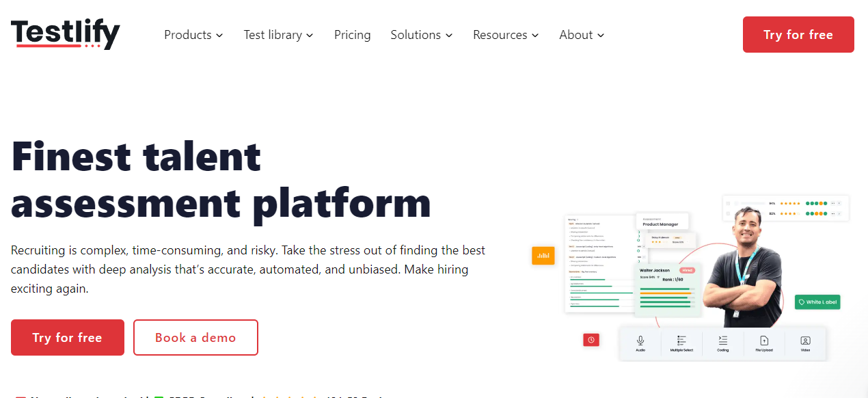Select the Multiple Select list icon
Screen dimensions: 868x398
point(681,340)
